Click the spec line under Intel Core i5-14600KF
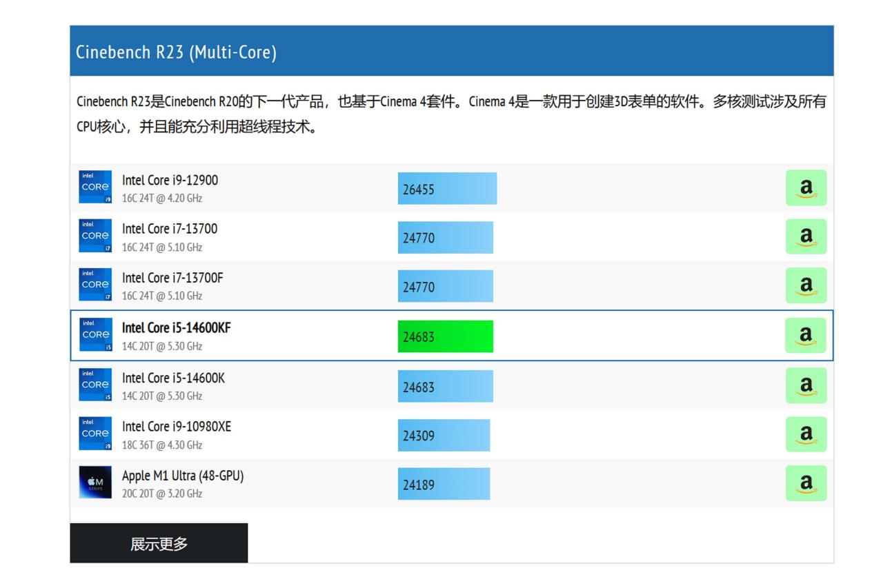Viewport: 883px width, 588px height. [x=162, y=347]
